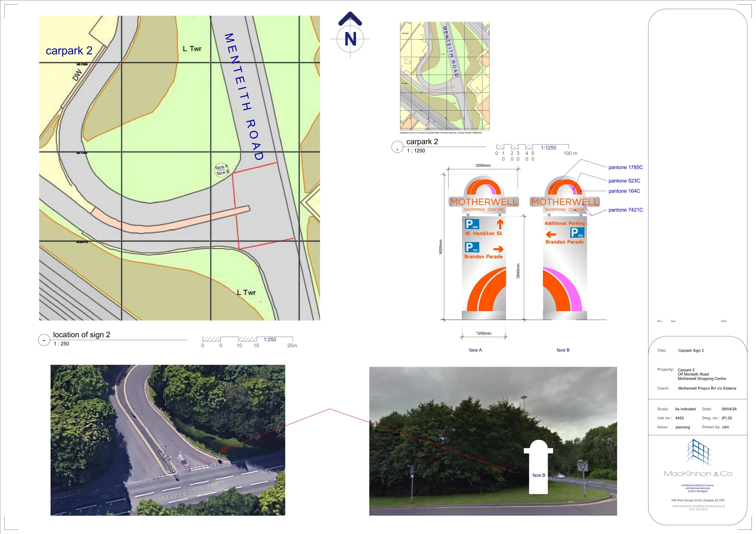Click the orange right arrow on face A
Image resolution: width=756 pixels, height=534 pixels.
point(498,249)
